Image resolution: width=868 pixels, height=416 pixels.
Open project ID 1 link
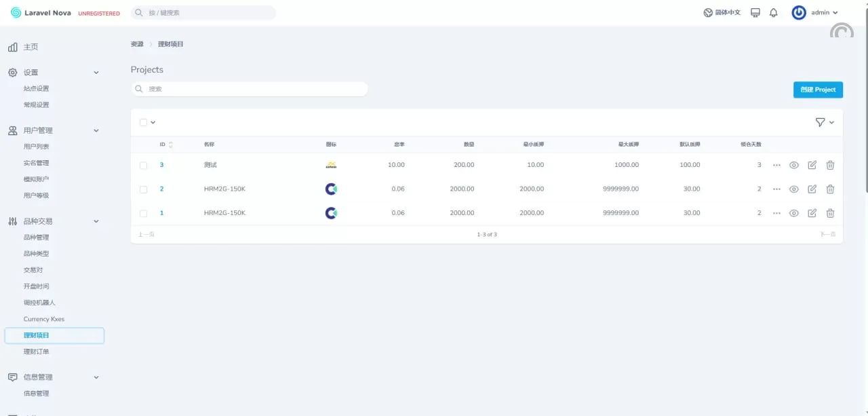click(x=161, y=213)
